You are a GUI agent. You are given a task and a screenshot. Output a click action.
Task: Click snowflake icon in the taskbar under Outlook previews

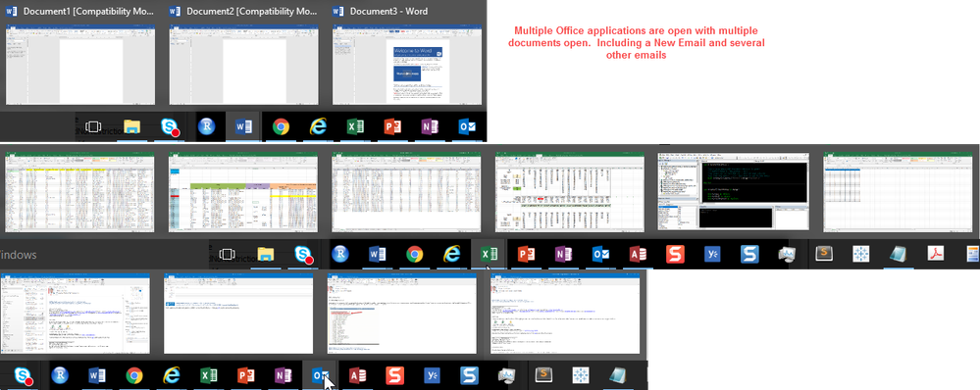[582, 375]
